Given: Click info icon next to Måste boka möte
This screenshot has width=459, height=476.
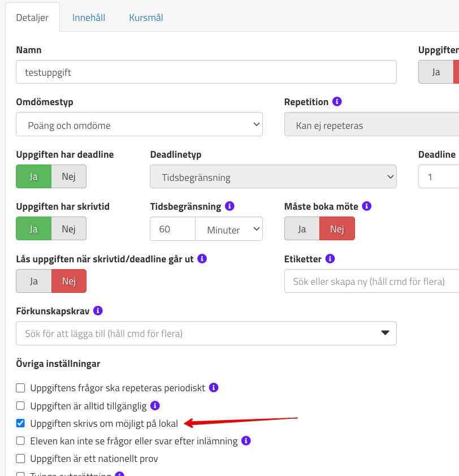Looking at the screenshot, I should pos(366,206).
